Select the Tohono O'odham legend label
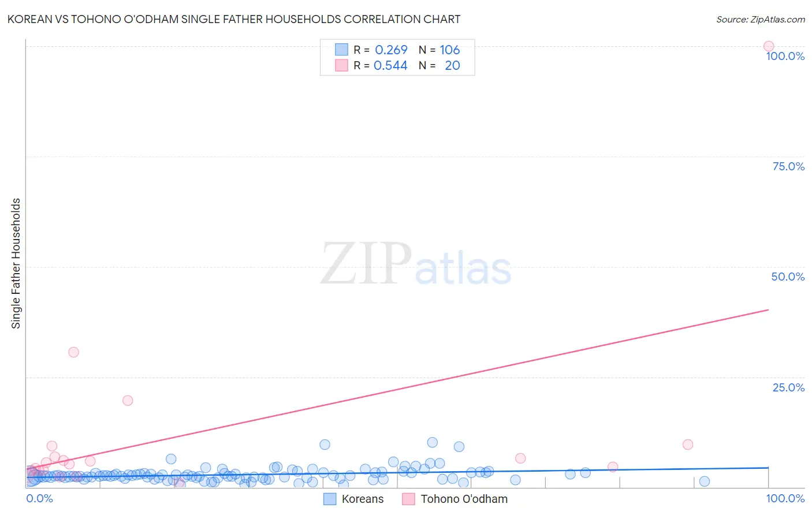The height and width of the screenshot is (515, 812). coord(464,499)
